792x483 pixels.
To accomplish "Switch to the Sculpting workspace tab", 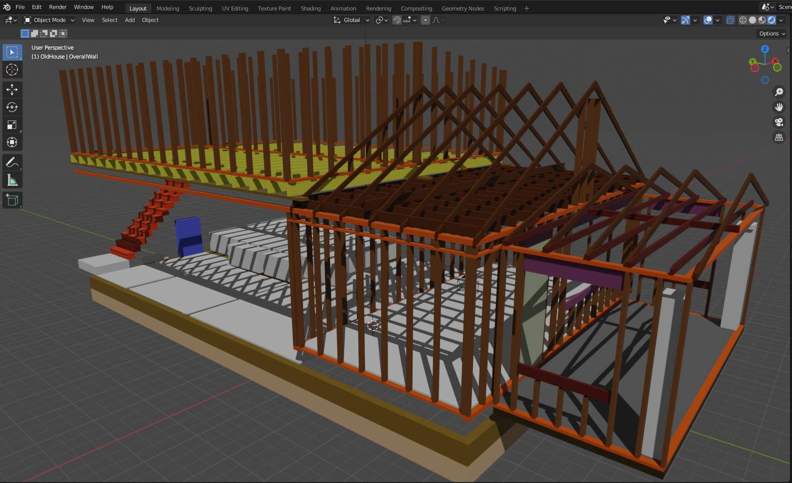I will [x=200, y=8].
